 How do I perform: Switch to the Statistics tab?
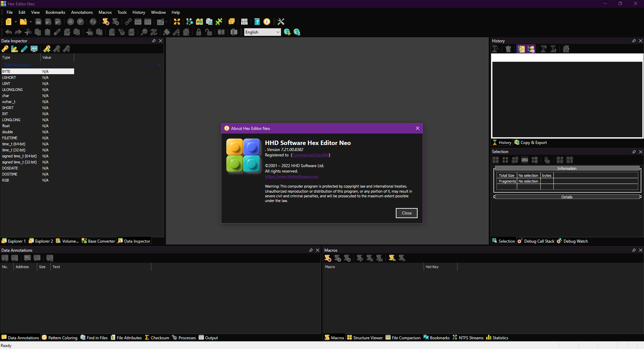tap(497, 338)
